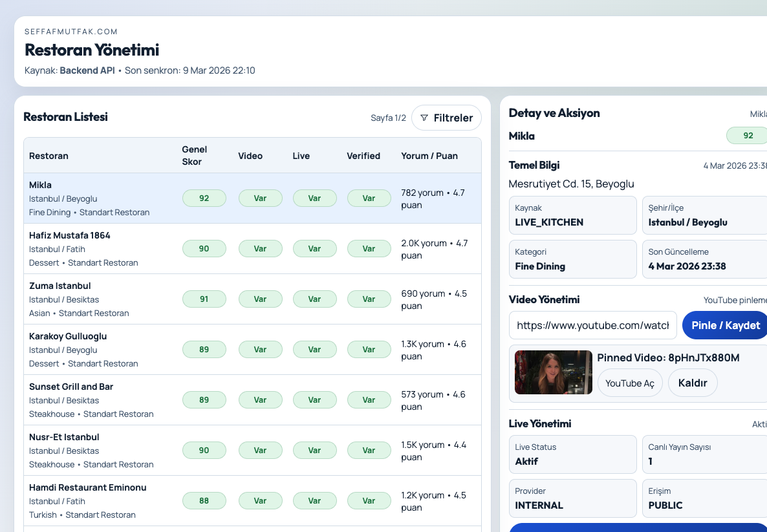Click the 92 score badge in detail panel
Image resolution: width=767 pixels, height=532 pixels.
748,136
